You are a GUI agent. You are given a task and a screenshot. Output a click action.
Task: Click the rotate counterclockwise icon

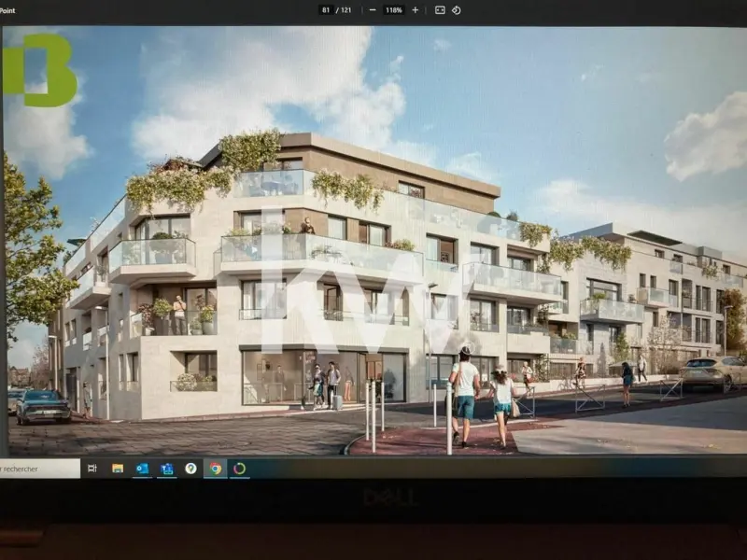[456, 9]
